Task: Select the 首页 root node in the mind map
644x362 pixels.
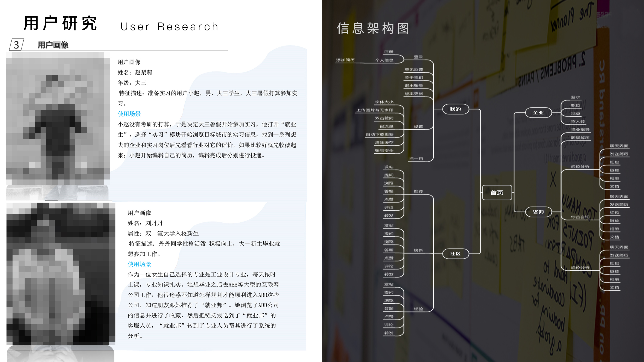Action: [497, 193]
